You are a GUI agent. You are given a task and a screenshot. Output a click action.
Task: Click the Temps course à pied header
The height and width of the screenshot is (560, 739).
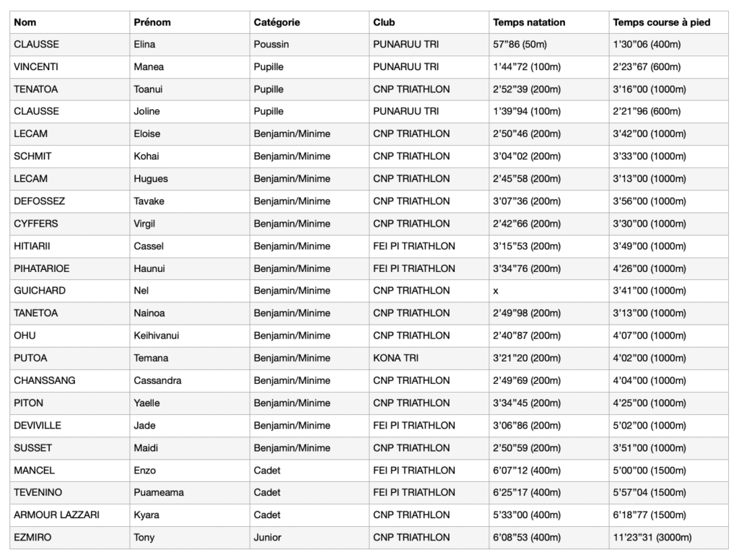[668, 22]
